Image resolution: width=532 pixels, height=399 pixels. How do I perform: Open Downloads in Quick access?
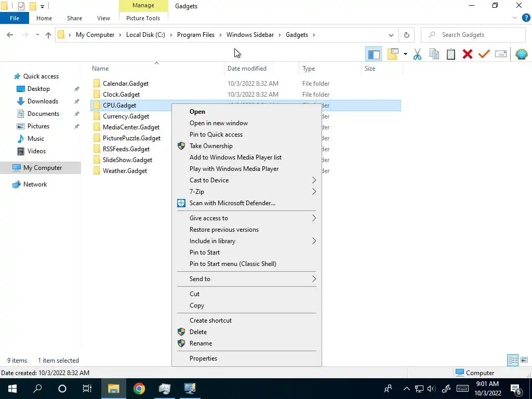tap(43, 101)
